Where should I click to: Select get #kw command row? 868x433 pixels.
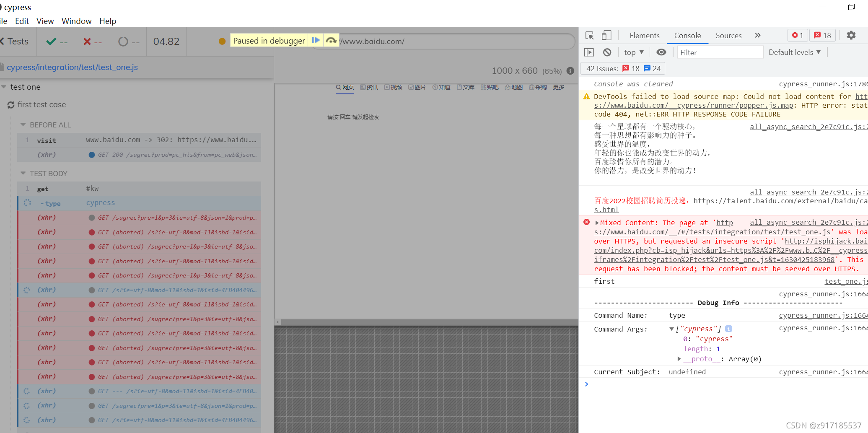139,189
